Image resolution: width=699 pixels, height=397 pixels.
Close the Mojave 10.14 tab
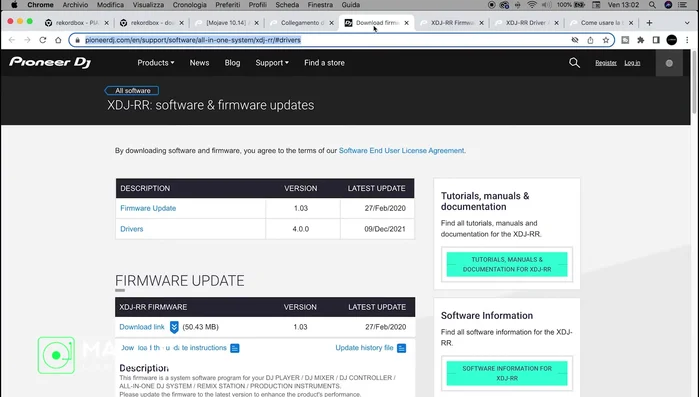[x=256, y=23]
